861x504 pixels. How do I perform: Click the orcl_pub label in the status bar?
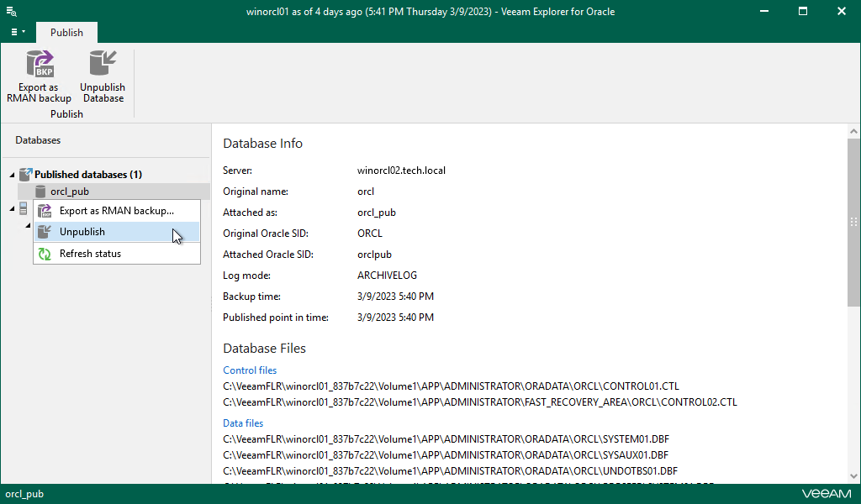click(24, 494)
